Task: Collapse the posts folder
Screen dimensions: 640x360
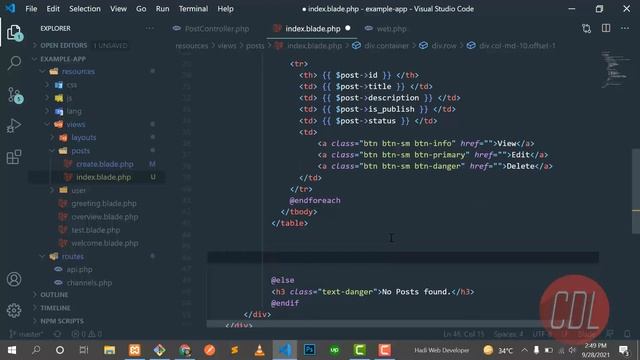Action: click(80, 151)
